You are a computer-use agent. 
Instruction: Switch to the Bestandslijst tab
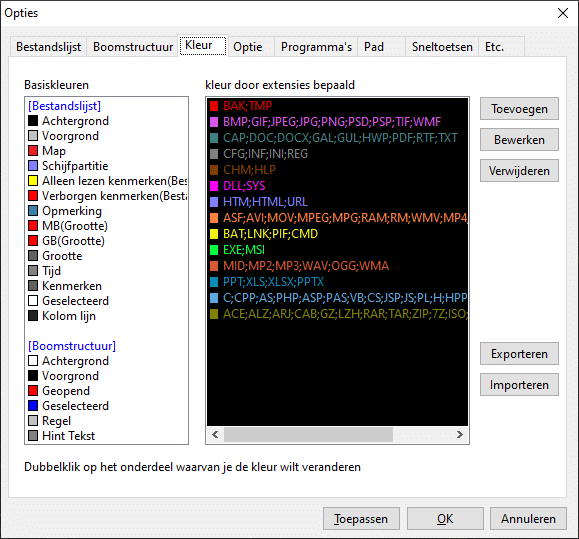(x=48, y=47)
